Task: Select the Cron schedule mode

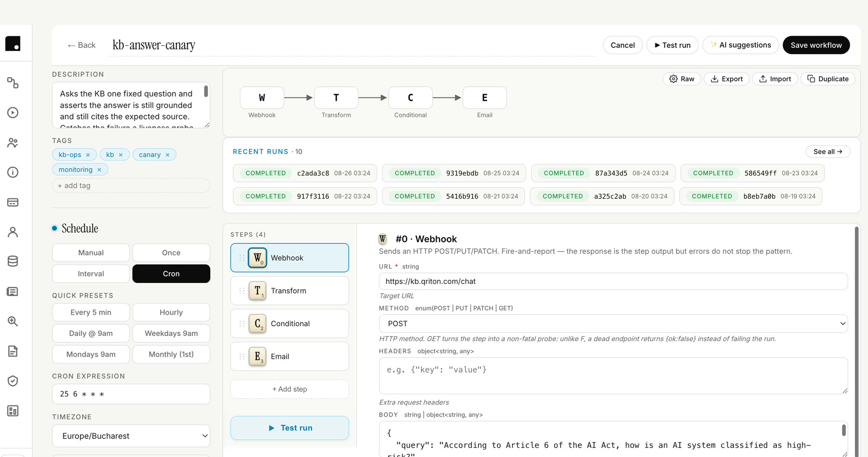Action: (171, 274)
